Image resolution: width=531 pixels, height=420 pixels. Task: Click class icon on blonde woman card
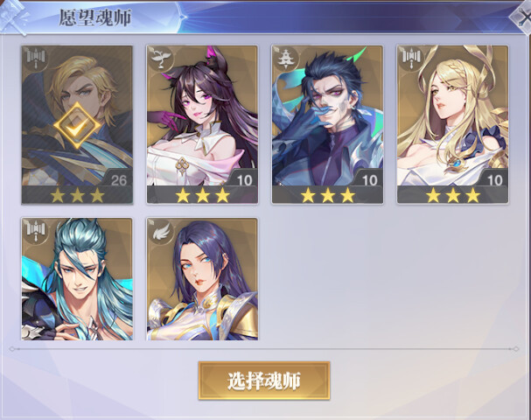click(x=411, y=59)
